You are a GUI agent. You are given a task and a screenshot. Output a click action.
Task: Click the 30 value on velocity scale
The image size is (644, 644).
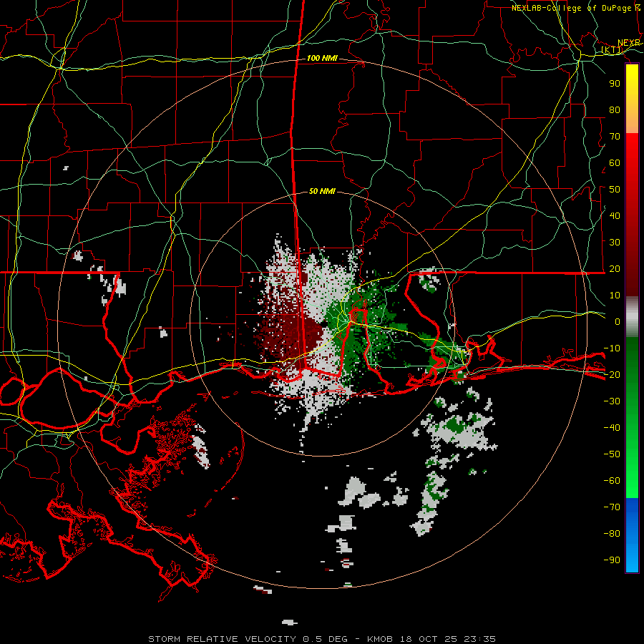click(615, 243)
